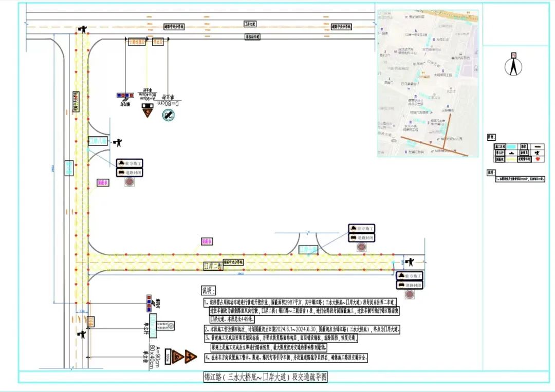Screen dimensions: 555x392
Task: Click note 3 starting with 管道施工完成后
Action: 281,343
